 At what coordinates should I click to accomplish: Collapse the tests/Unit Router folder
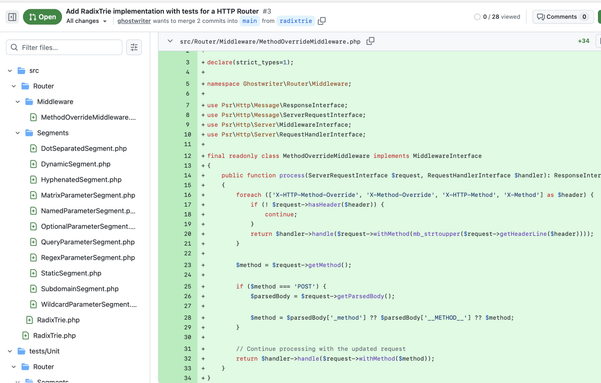[x=14, y=367]
